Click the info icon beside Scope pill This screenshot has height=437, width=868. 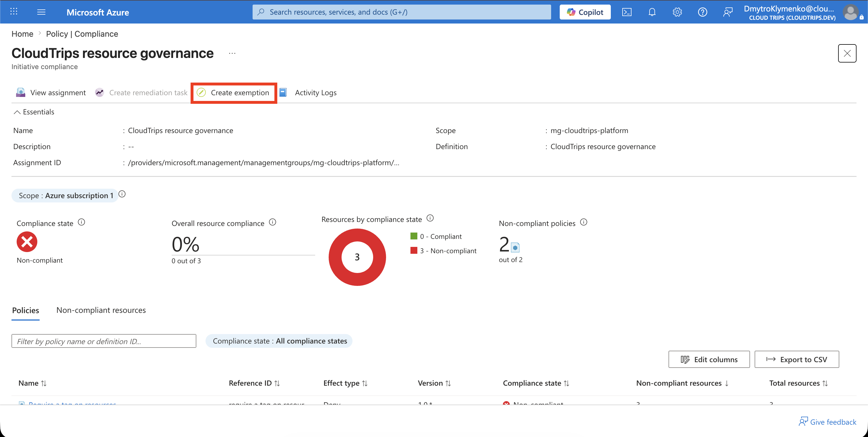122,194
